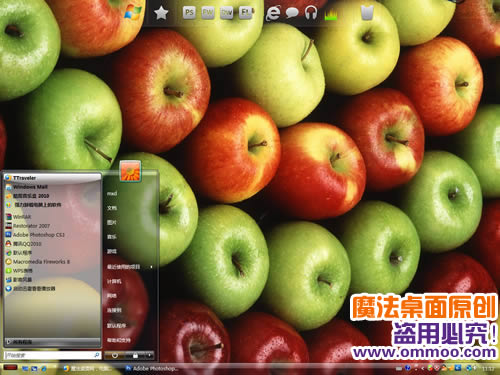Open Internet Explorer from the top dock
The image size is (500, 375).
tap(273, 13)
